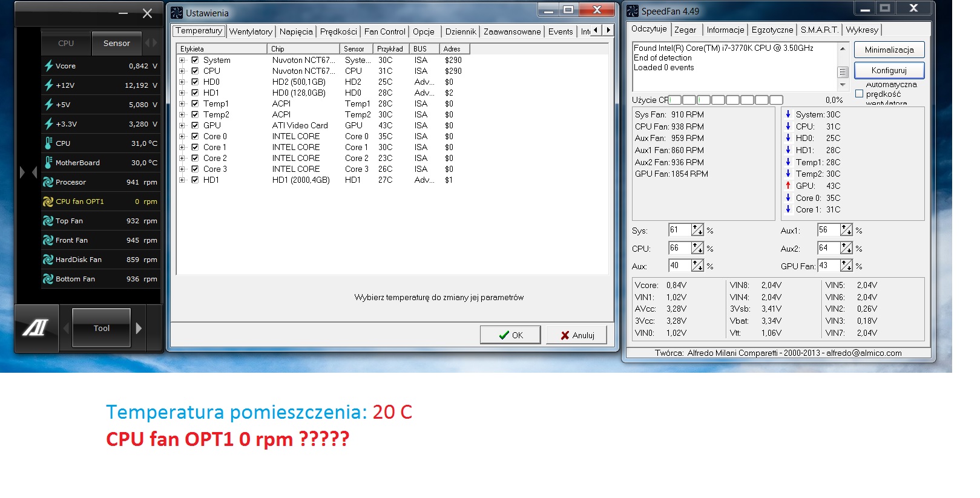Click the blue down arrow beside HD0 in SpeedFan
Screen dimensions: 980x498
[788, 138]
